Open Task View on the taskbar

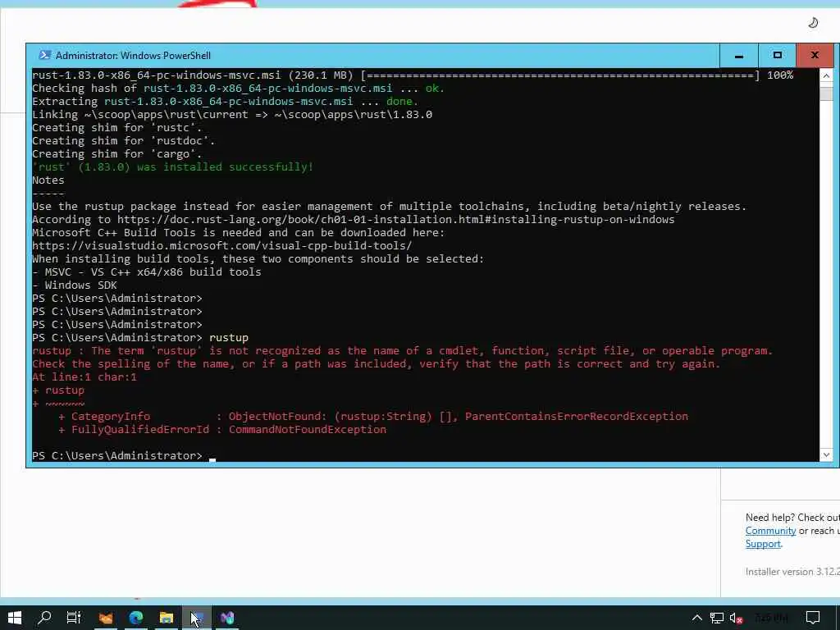coord(73,618)
